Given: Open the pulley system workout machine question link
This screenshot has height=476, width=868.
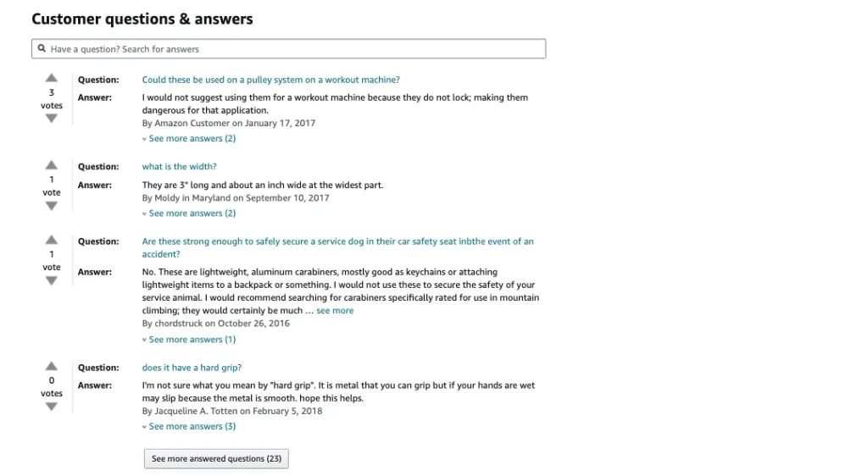Looking at the screenshot, I should tap(270, 80).
